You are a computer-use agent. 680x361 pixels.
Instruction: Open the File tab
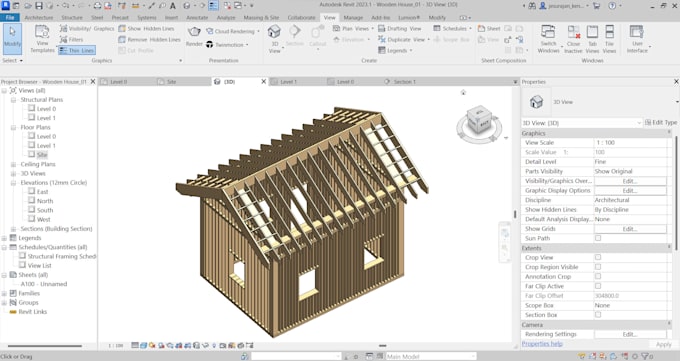coord(10,18)
